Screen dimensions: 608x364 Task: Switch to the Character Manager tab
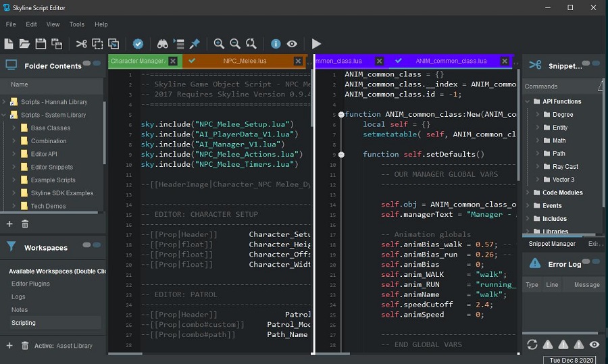click(x=138, y=61)
